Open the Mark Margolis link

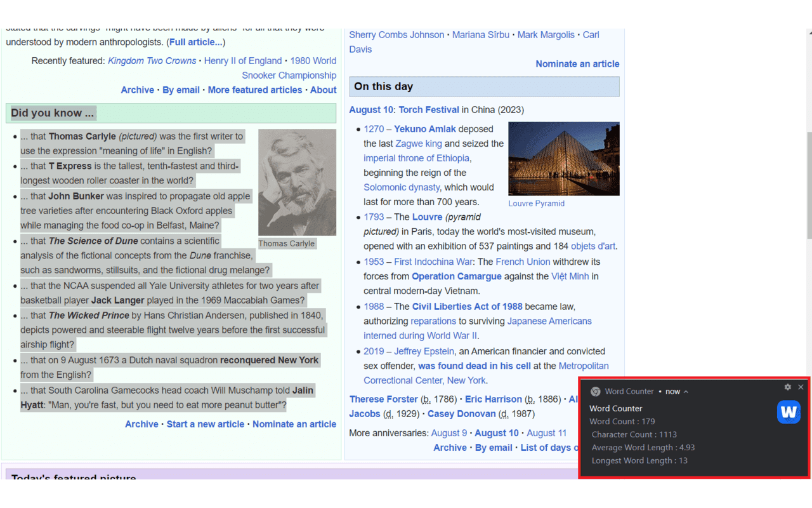click(546, 35)
